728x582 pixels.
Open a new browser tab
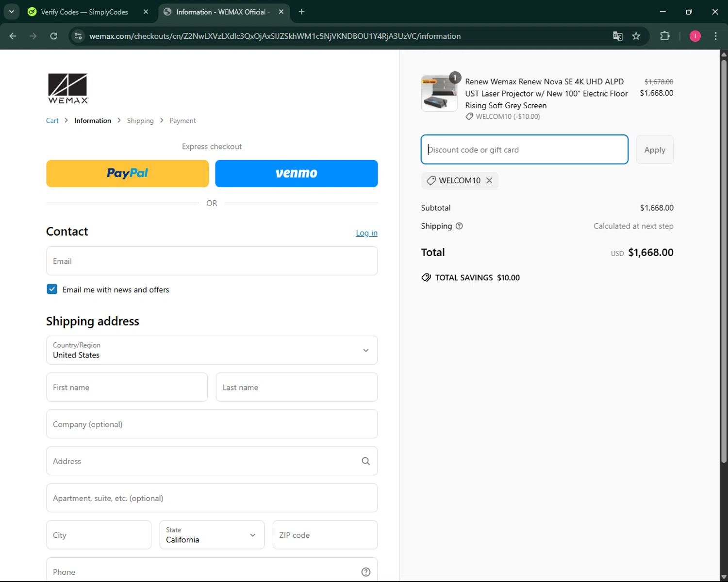[x=301, y=12]
